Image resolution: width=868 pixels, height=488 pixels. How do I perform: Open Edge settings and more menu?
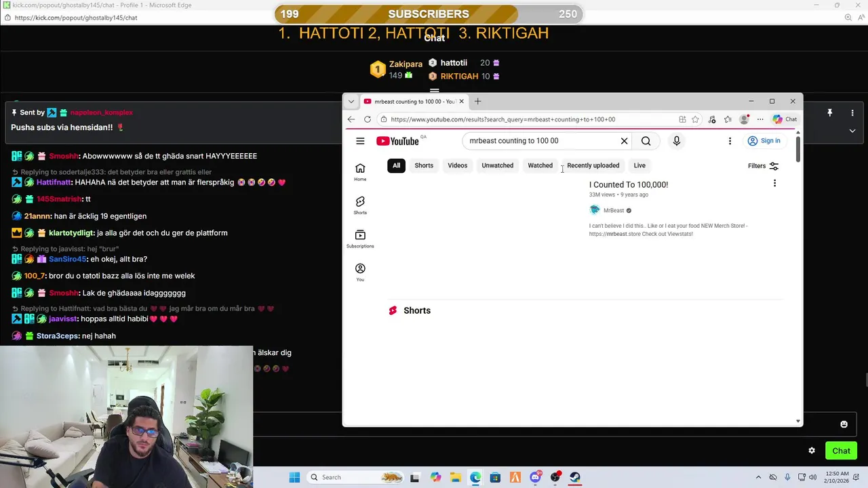click(x=760, y=119)
